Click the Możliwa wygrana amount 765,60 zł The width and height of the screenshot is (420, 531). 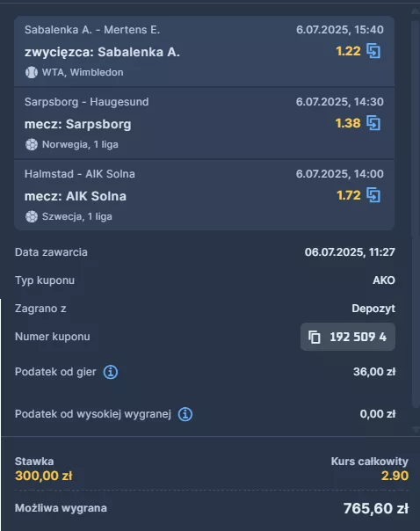[x=376, y=508]
